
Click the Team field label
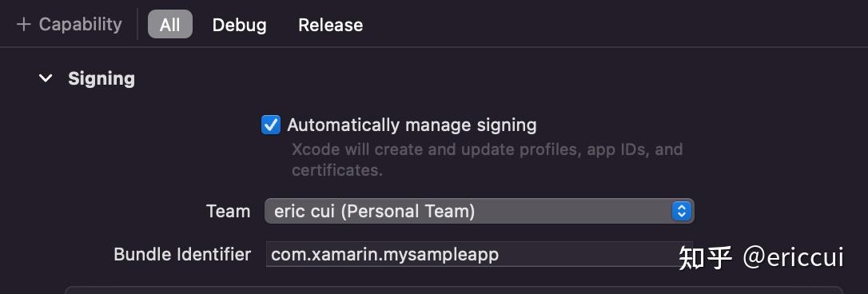[228, 212]
